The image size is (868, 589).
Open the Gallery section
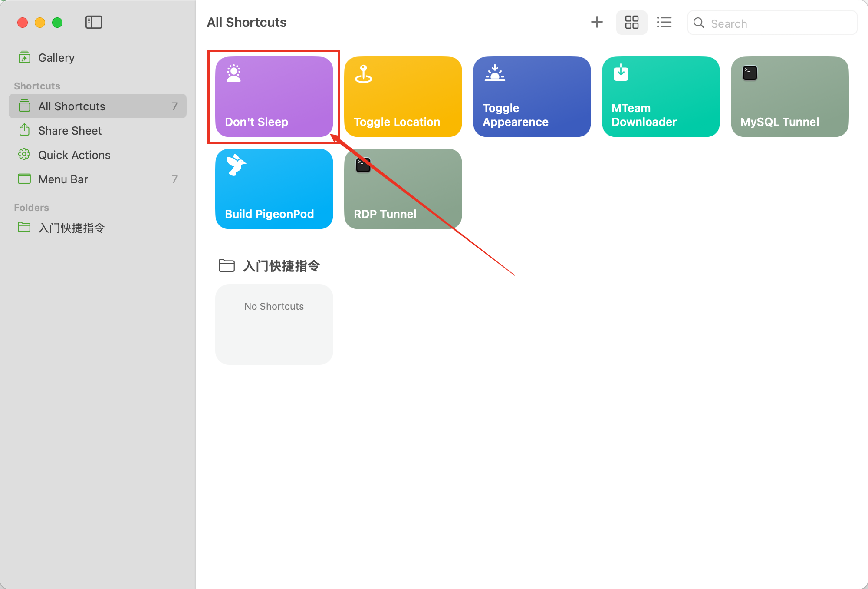pos(56,58)
